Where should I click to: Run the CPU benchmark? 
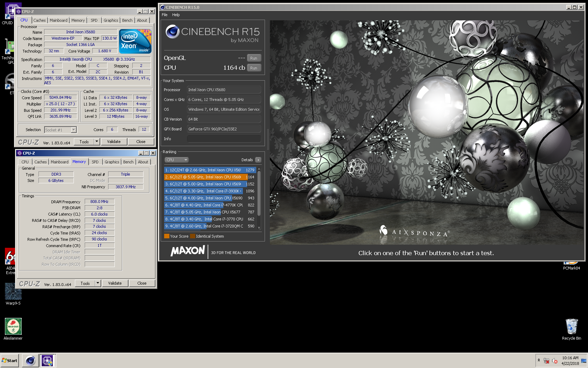[254, 68]
